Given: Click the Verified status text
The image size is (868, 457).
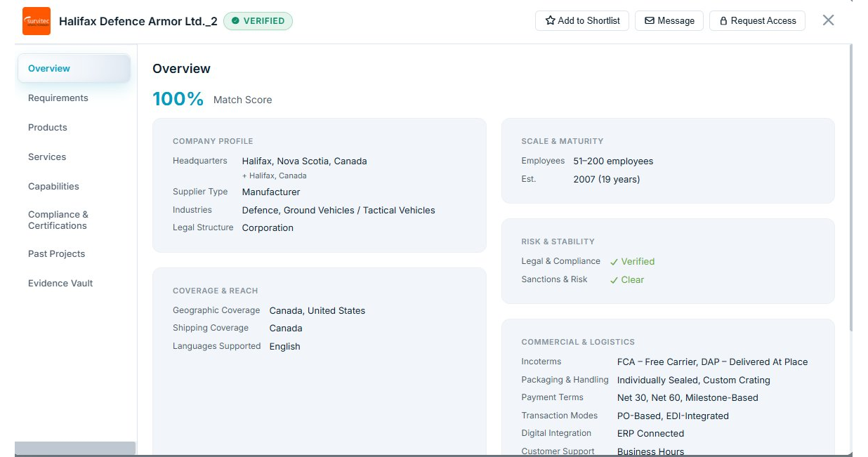Looking at the screenshot, I should pos(638,262).
